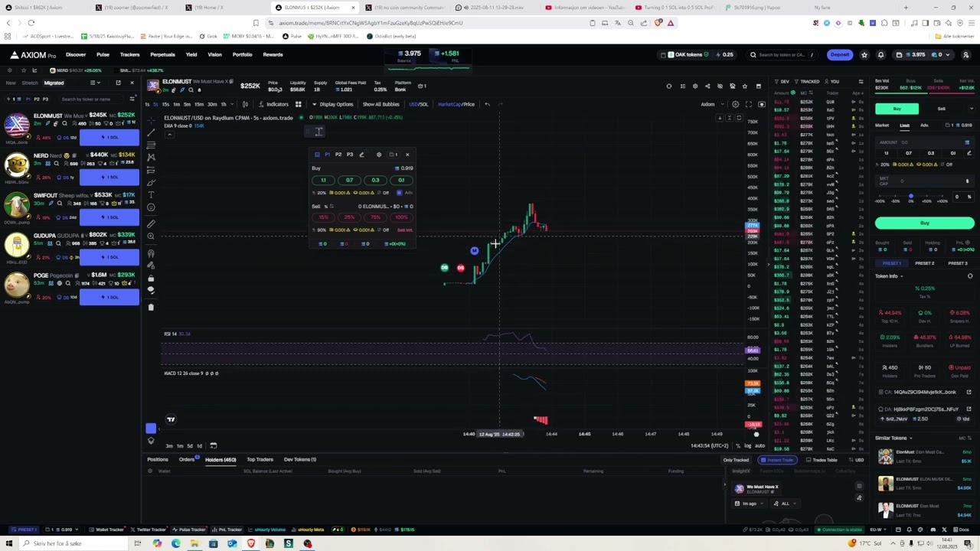Switch to the Top Traders tab
This screenshot has width=980, height=551.
260,459
